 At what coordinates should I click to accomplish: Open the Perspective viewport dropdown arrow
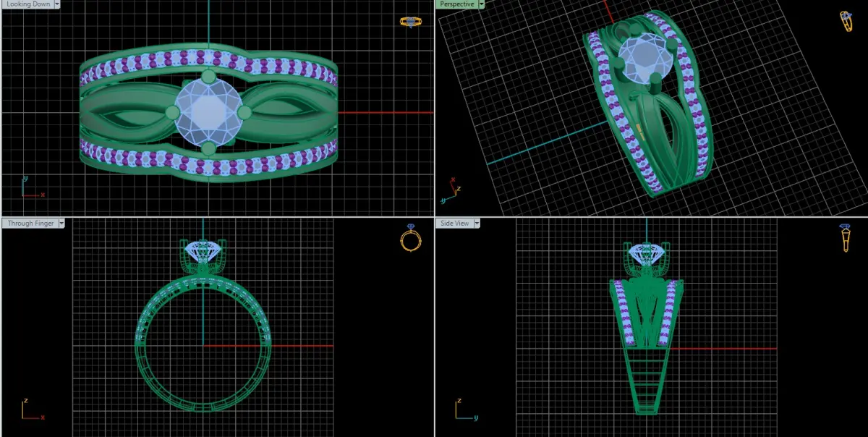[x=482, y=4]
